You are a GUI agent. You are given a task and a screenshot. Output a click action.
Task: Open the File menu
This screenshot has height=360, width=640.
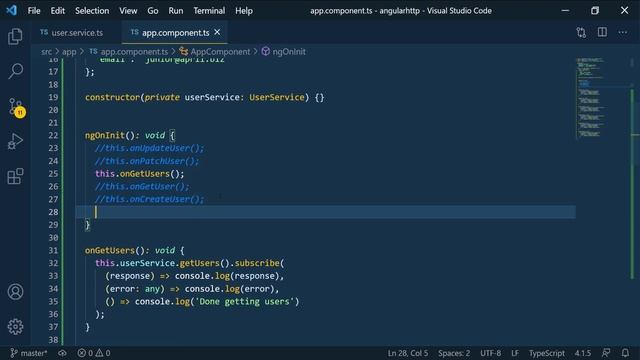coord(34,11)
